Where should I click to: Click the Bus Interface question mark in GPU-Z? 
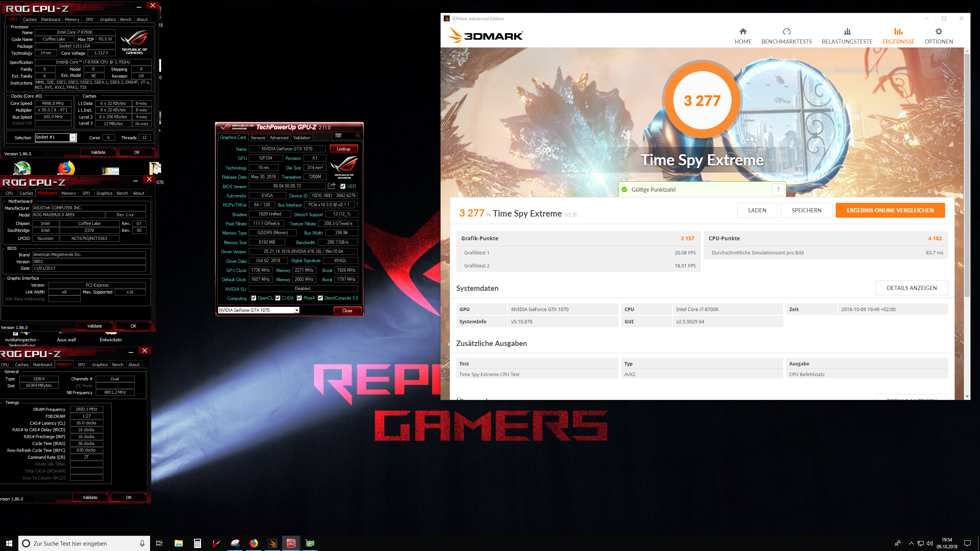(x=357, y=205)
